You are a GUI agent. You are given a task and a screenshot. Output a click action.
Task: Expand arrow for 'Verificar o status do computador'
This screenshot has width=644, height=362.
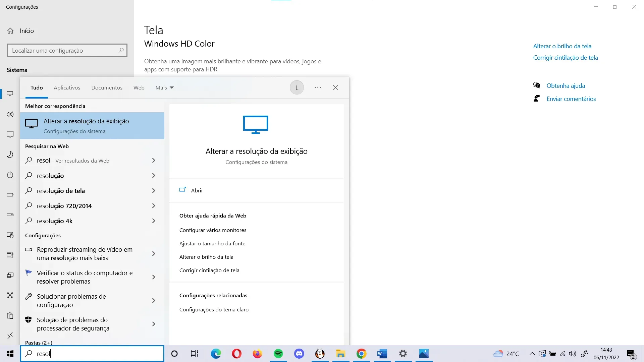tap(154, 277)
